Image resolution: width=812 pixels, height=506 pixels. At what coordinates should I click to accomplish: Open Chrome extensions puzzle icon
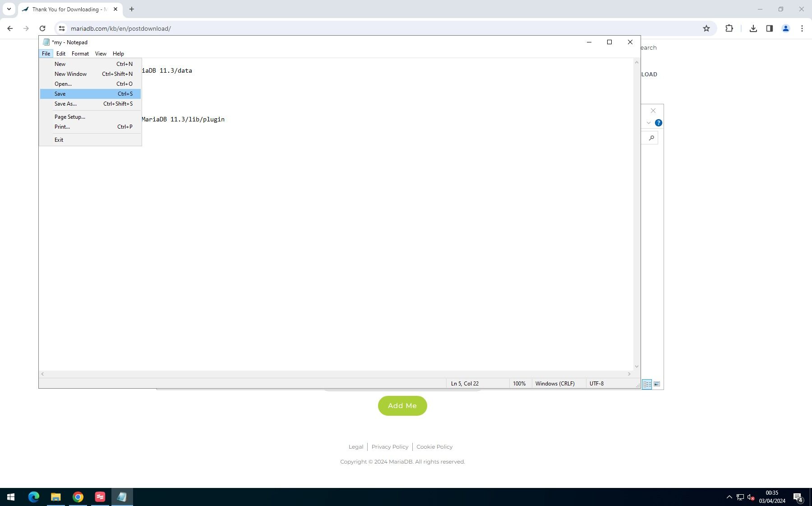(729, 28)
